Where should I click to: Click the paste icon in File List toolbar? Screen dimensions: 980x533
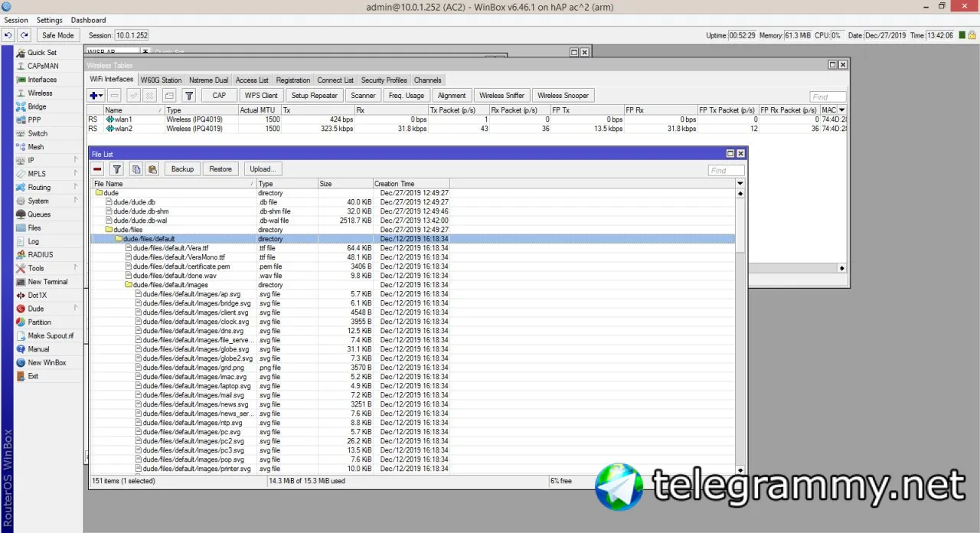click(152, 168)
